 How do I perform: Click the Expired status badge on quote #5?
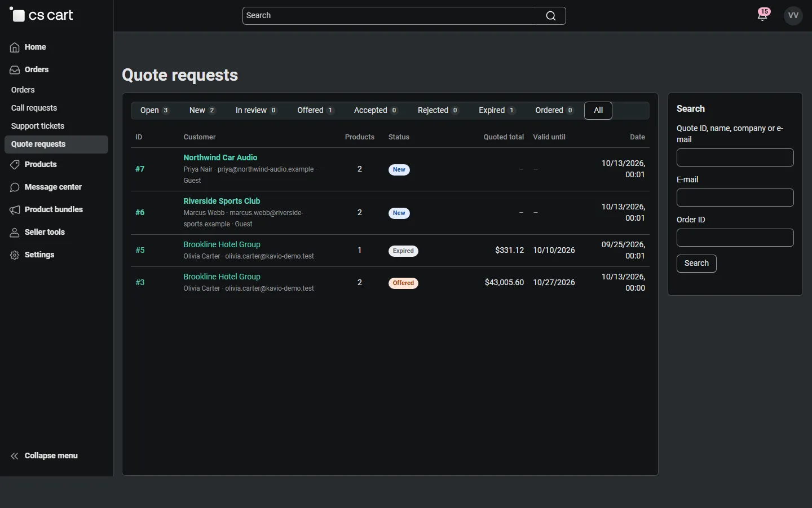pos(404,251)
